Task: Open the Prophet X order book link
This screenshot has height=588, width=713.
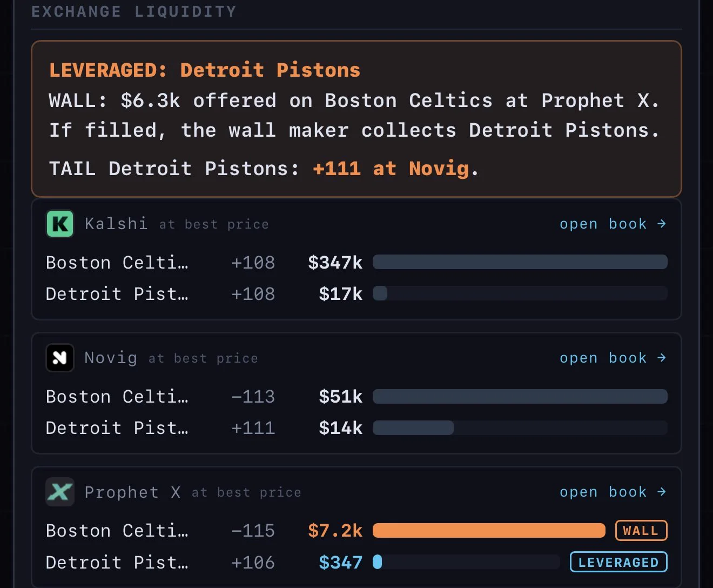Action: coord(613,492)
